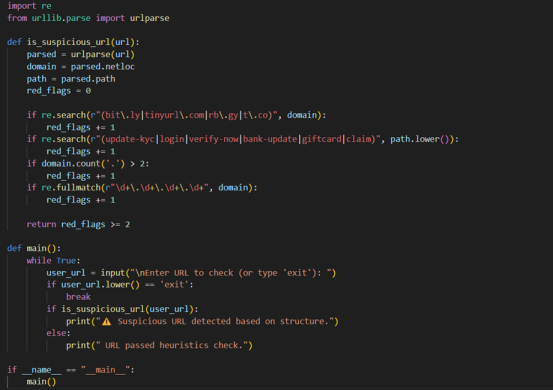Click the 'else:' line

[x=59, y=333]
